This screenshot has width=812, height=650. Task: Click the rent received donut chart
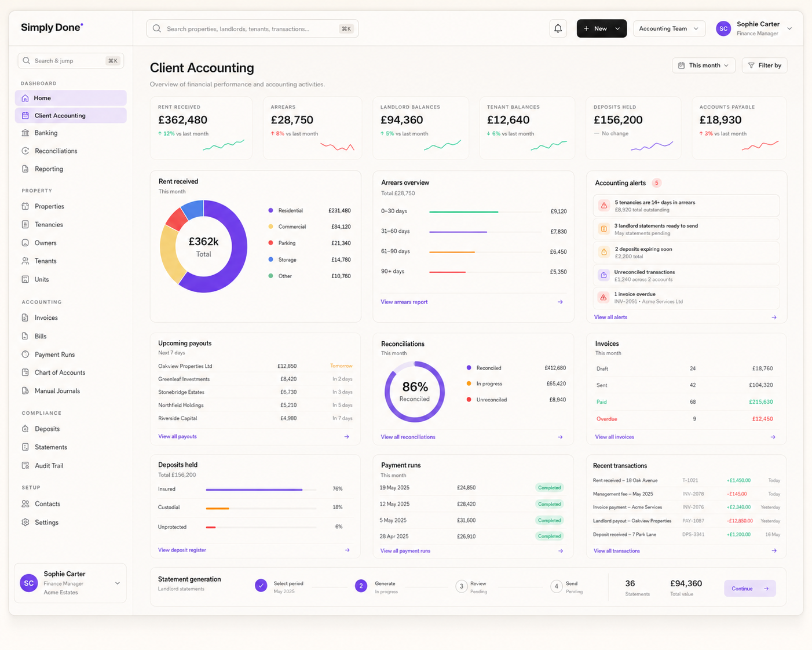203,246
